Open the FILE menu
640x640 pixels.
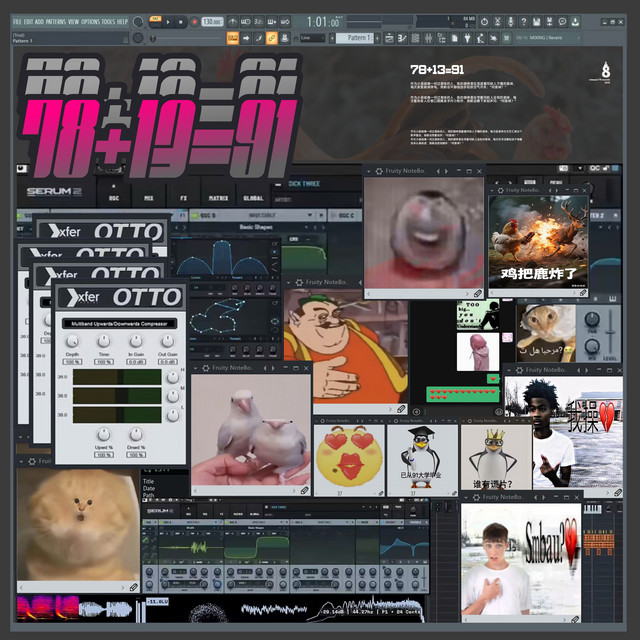pyautogui.click(x=17, y=21)
